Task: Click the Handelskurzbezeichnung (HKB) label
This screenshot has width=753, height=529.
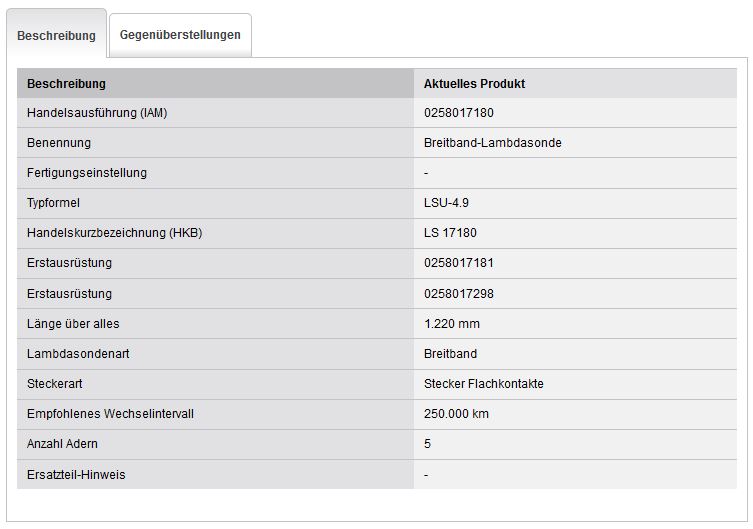Action: click(x=114, y=233)
